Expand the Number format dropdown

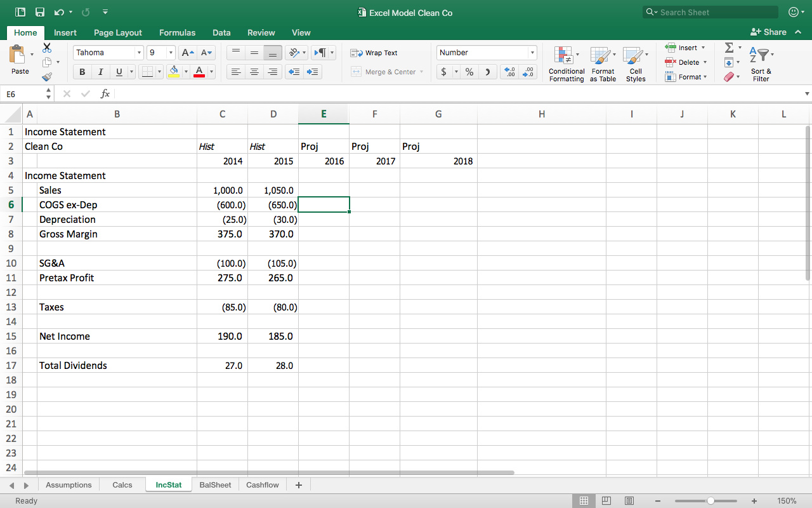532,53
